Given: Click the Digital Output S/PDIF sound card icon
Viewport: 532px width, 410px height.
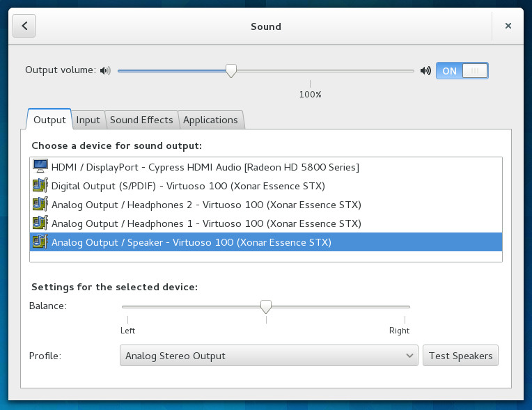Looking at the screenshot, I should (x=40, y=186).
